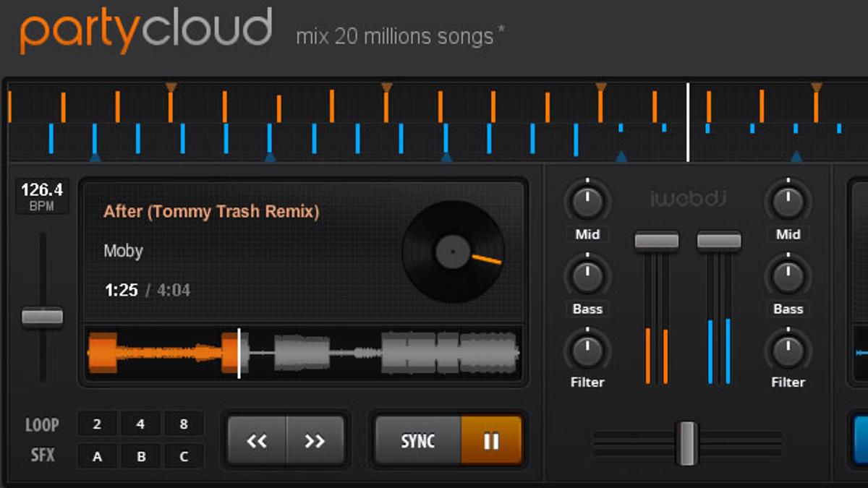Trigger SFX button A
Screen dimensions: 868x488
pyautogui.click(x=98, y=456)
